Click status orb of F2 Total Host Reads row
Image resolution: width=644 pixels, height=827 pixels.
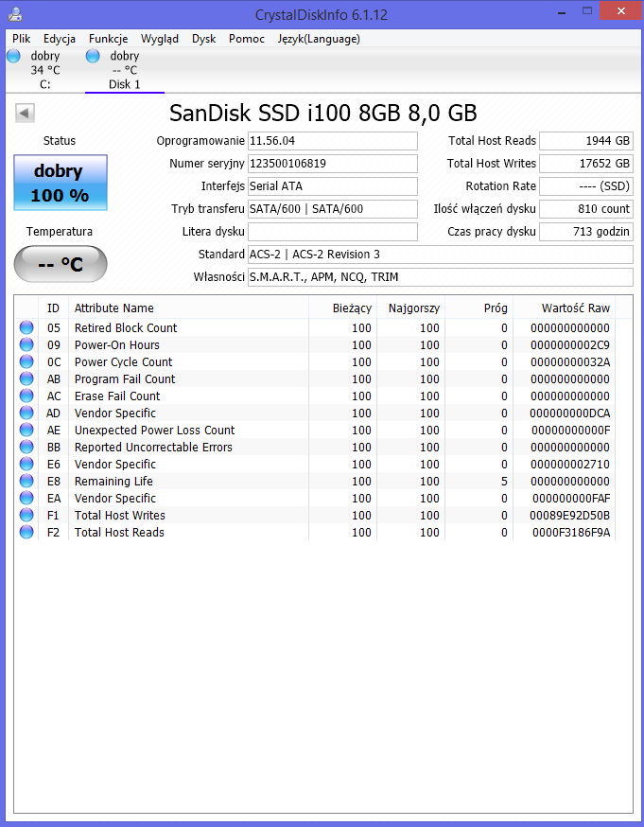point(26,532)
